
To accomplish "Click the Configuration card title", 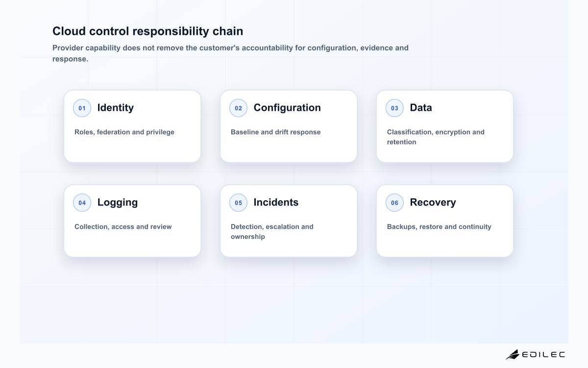I will [x=287, y=107].
